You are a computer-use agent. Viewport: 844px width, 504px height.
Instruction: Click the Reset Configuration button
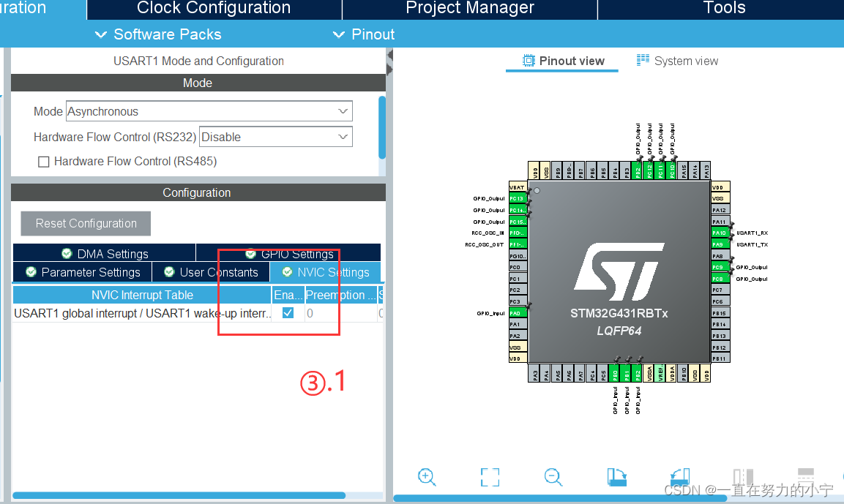86,223
